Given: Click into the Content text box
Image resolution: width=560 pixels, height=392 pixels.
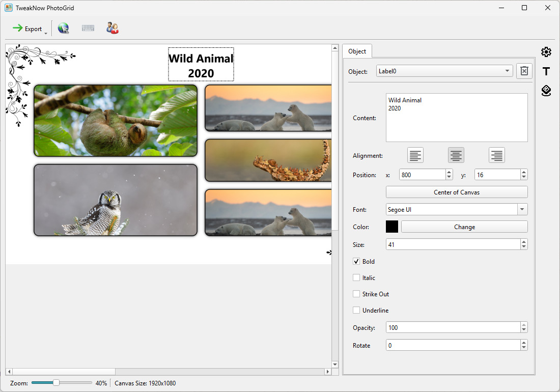Looking at the screenshot, I should 457,118.
